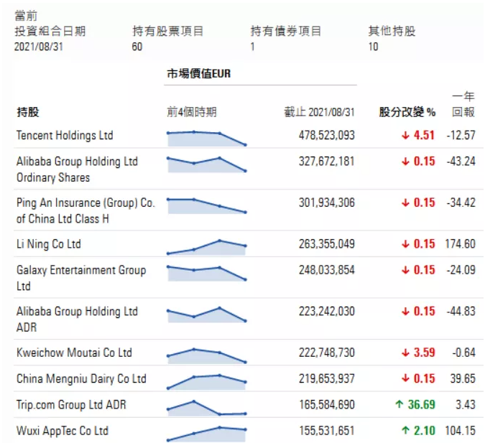
Task: Open Ping An Insurance Class H holding
Action: point(86,210)
